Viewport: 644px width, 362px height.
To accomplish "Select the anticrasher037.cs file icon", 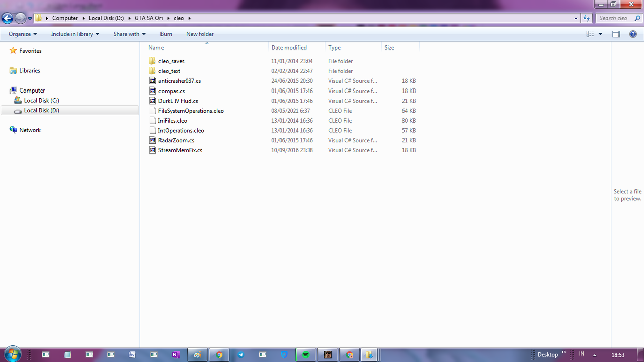I will (x=153, y=81).
